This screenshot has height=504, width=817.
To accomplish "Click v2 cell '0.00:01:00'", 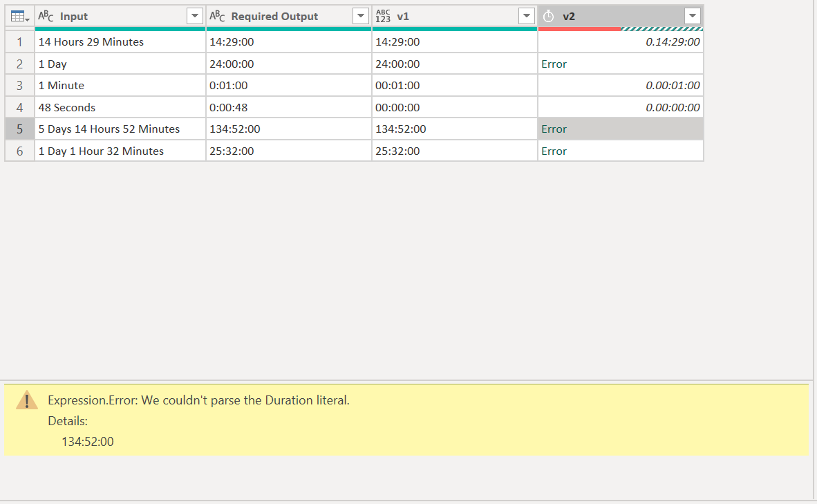I will [621, 86].
